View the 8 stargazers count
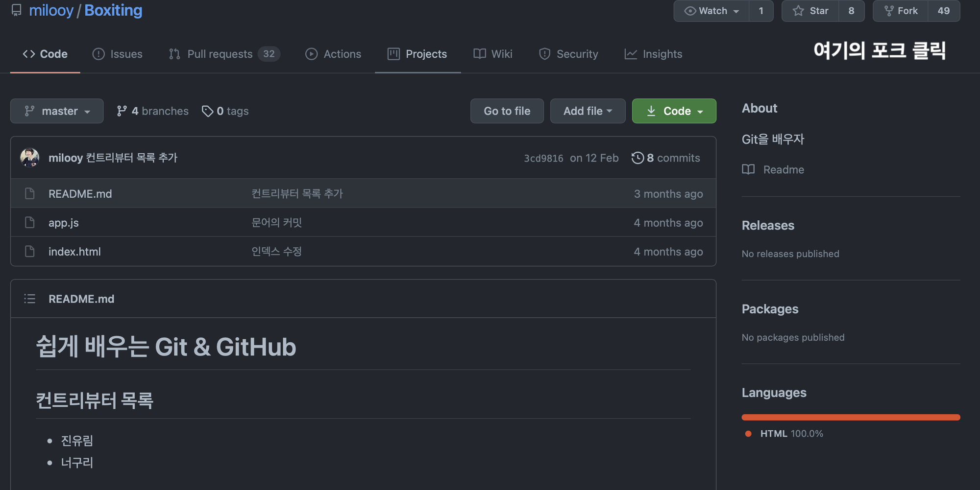The image size is (980, 490). click(x=852, y=11)
